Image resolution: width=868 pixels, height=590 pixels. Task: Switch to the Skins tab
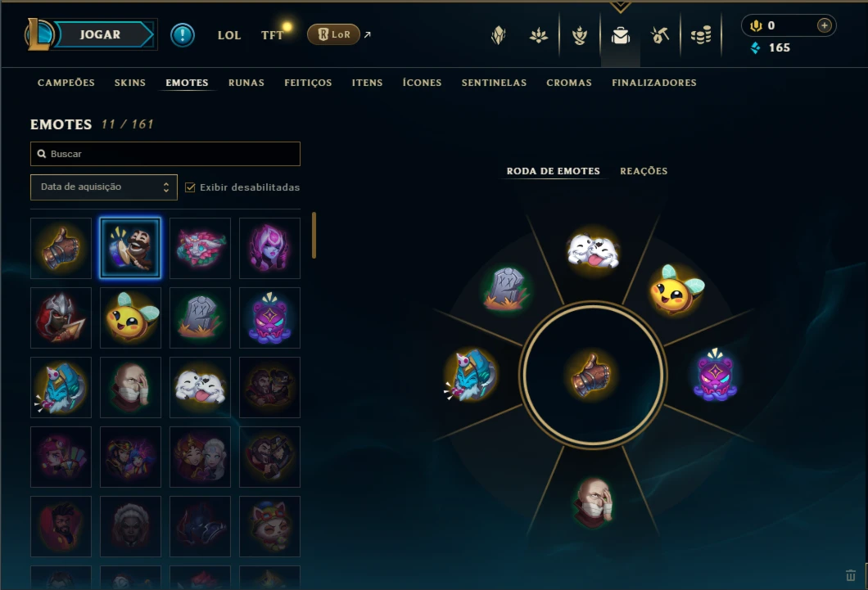click(x=130, y=83)
